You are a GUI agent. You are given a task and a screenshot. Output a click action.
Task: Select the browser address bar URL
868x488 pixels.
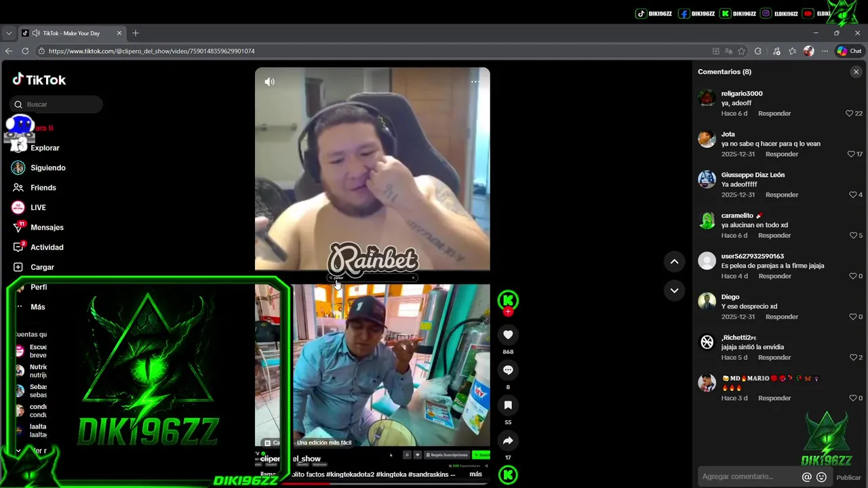(151, 51)
